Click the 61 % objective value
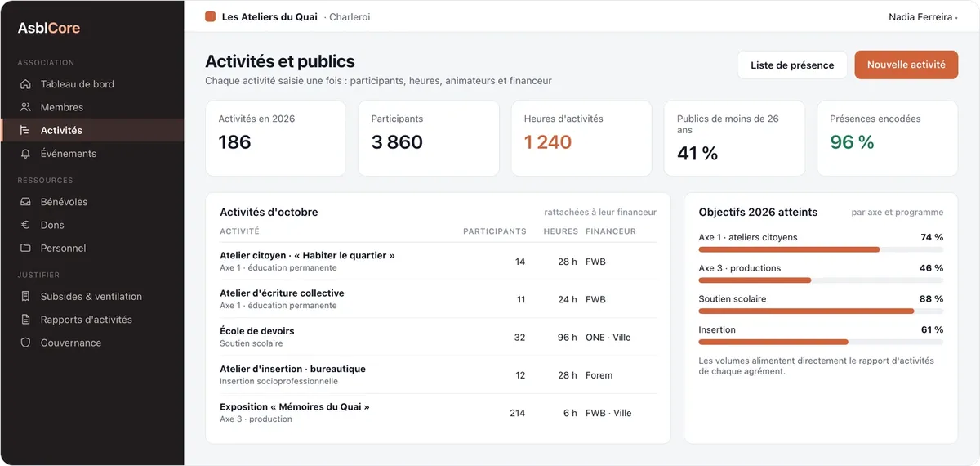980x466 pixels. pos(932,329)
